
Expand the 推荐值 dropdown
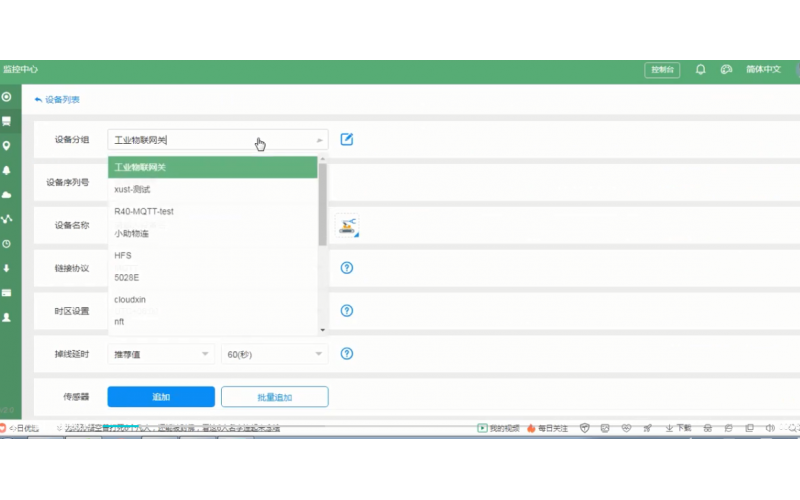[x=161, y=354]
